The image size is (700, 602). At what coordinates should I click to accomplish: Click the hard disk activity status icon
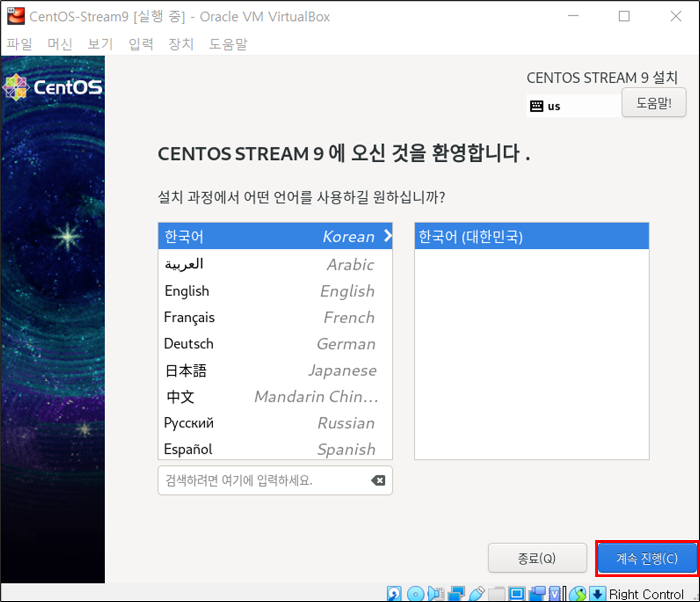pyautogui.click(x=394, y=594)
